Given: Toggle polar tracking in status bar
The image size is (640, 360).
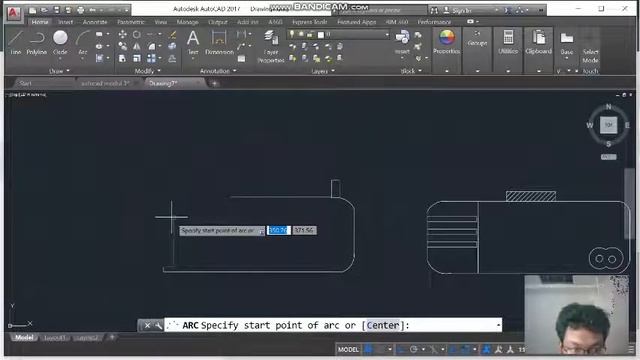Looking at the screenshot, I should tap(413, 349).
